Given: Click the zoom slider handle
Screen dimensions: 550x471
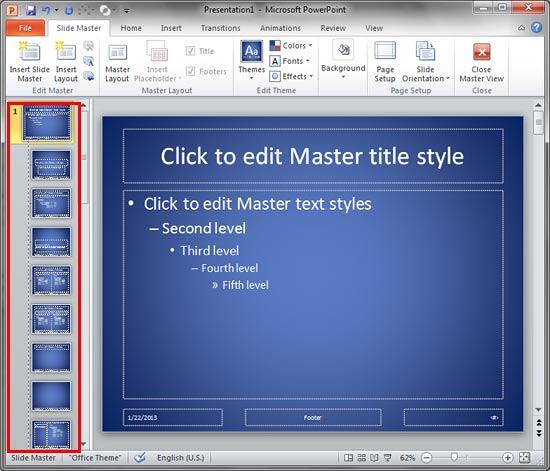Looking at the screenshot, I should pos(454,457).
